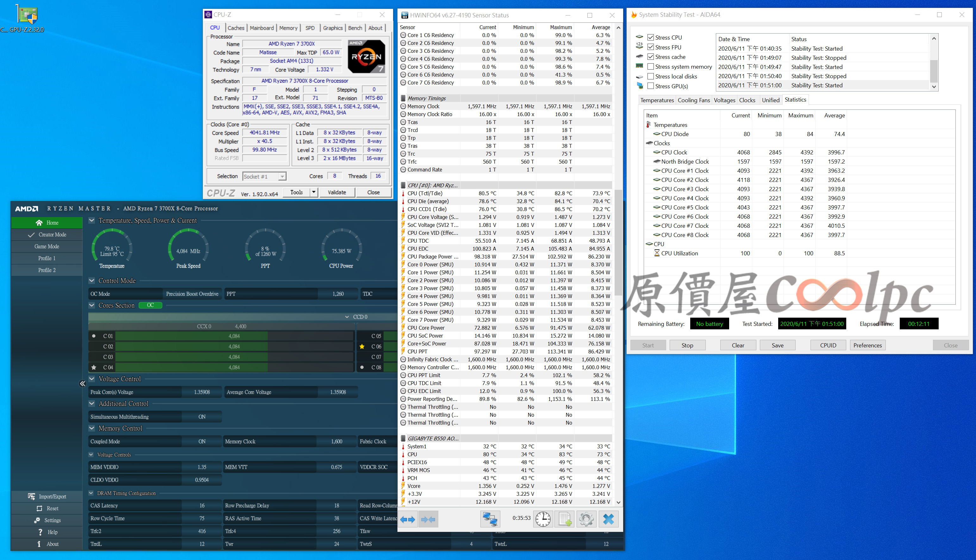The width and height of the screenshot is (976, 560).
Task: Click the Stop button in AIDA64
Action: (x=687, y=345)
